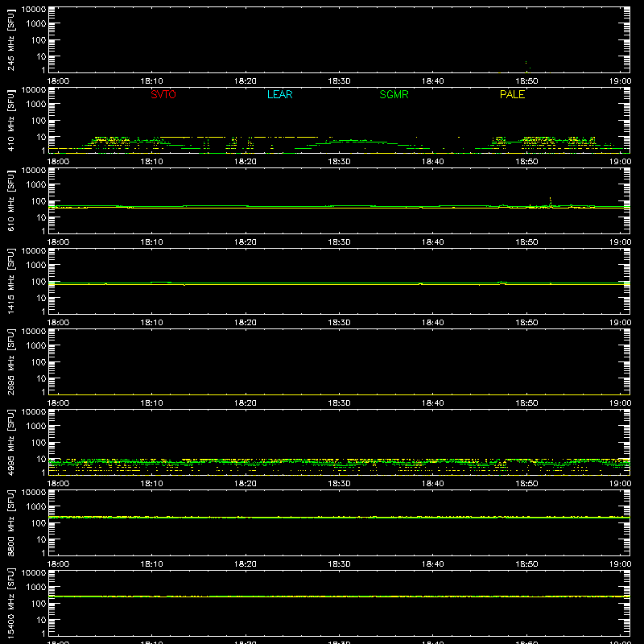Click the 18:30 time tick under 2695 MHz plot

click(339, 403)
